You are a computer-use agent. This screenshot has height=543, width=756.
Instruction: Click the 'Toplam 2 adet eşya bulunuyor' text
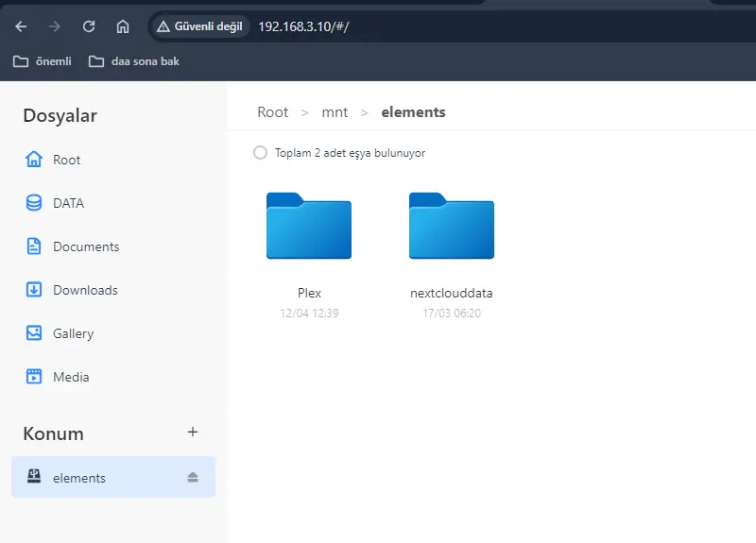350,153
